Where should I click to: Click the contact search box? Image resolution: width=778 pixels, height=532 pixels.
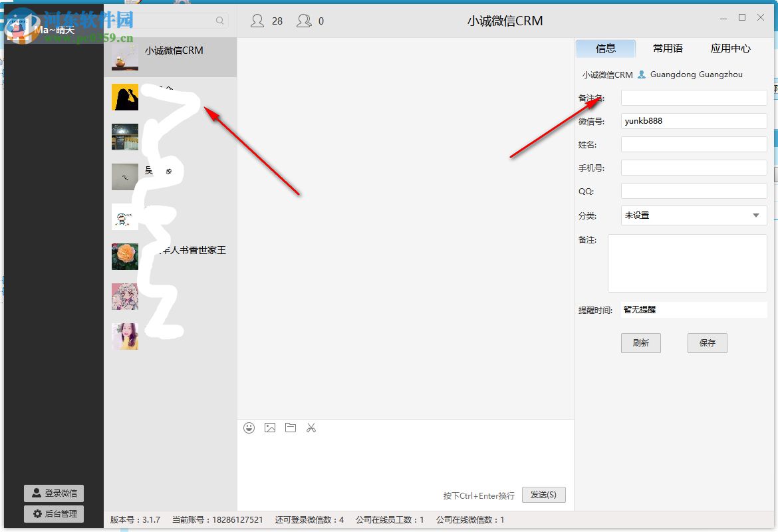(169, 21)
